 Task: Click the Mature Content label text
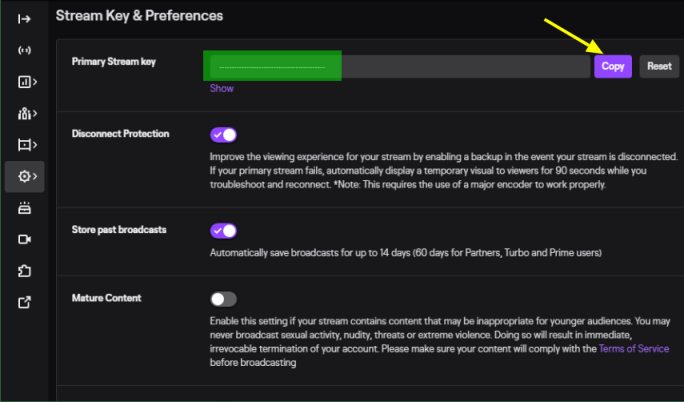click(x=106, y=298)
